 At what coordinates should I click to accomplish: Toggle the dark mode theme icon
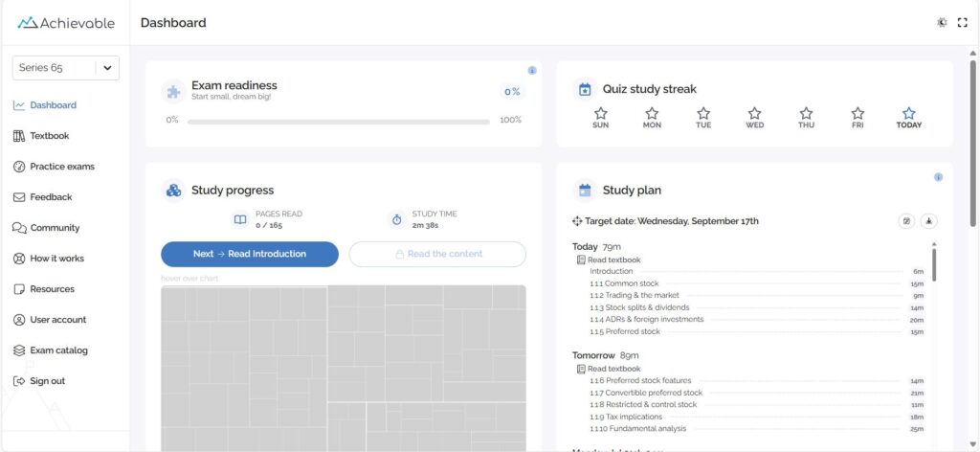pyautogui.click(x=942, y=22)
